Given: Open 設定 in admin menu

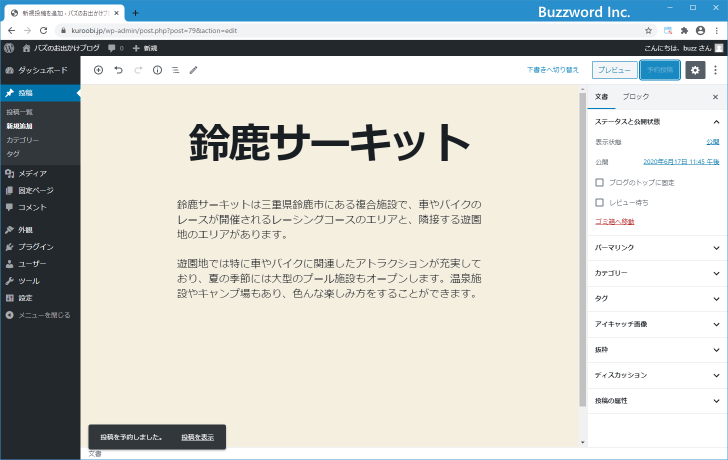Looking at the screenshot, I should [x=40, y=298].
